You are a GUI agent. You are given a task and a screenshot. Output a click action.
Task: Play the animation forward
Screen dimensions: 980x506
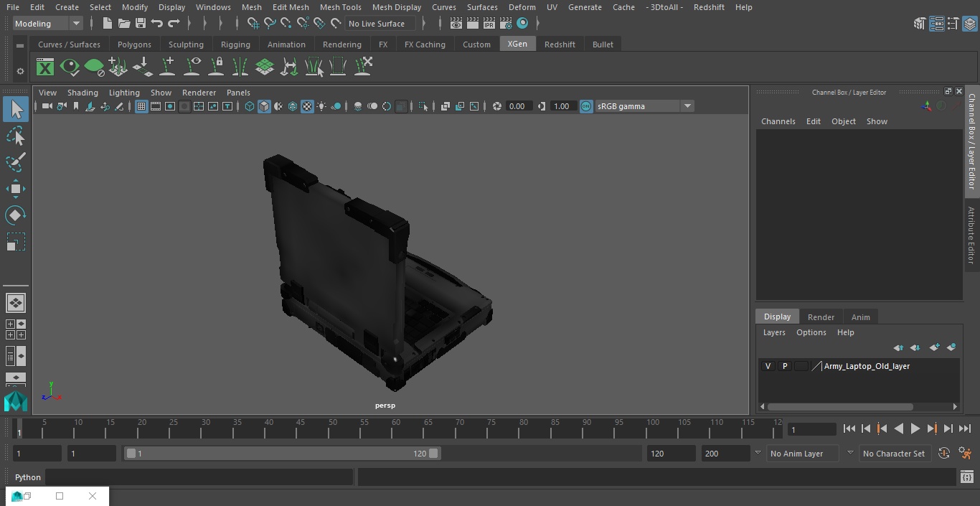pos(915,428)
